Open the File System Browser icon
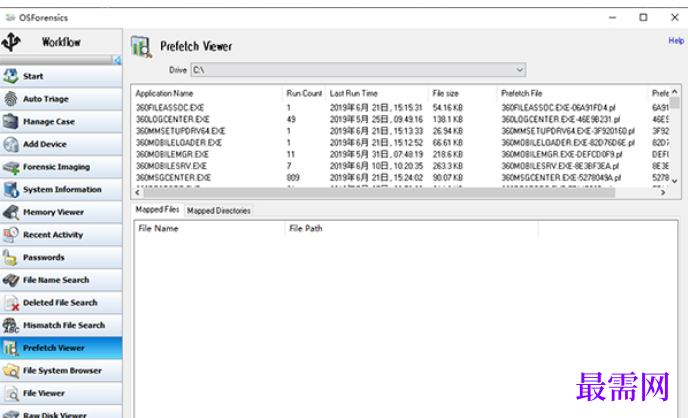 pos(11,371)
